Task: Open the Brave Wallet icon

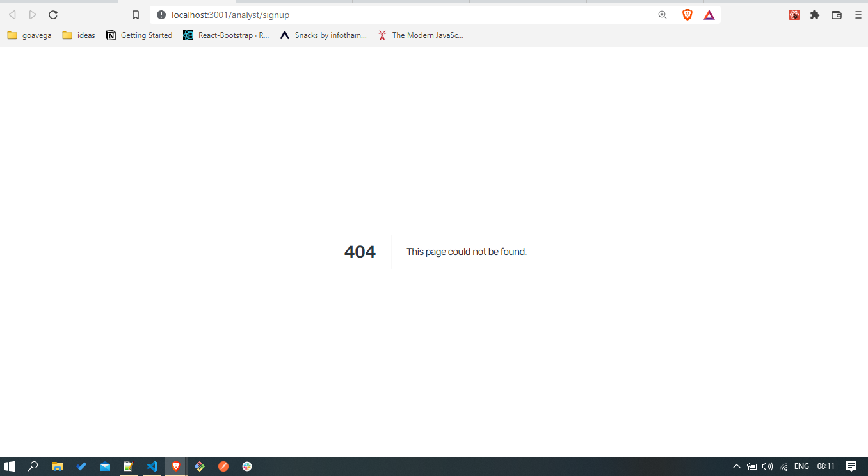Action: [x=836, y=14]
